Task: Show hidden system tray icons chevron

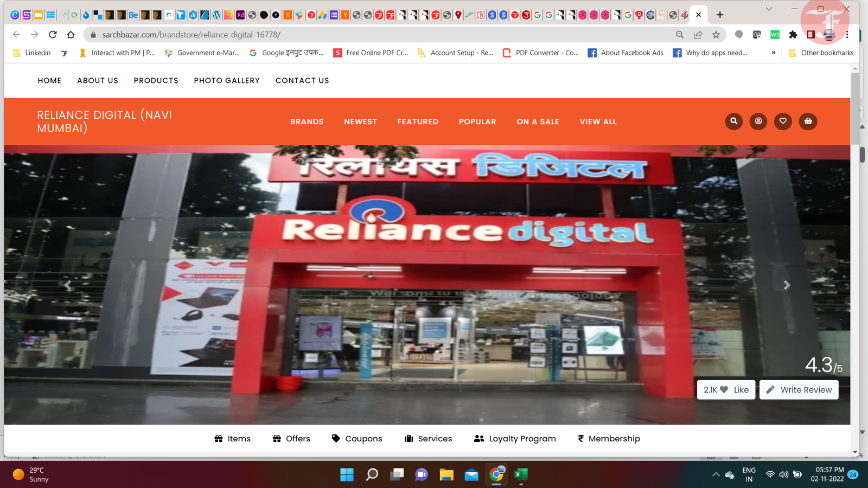Action: [716, 475]
